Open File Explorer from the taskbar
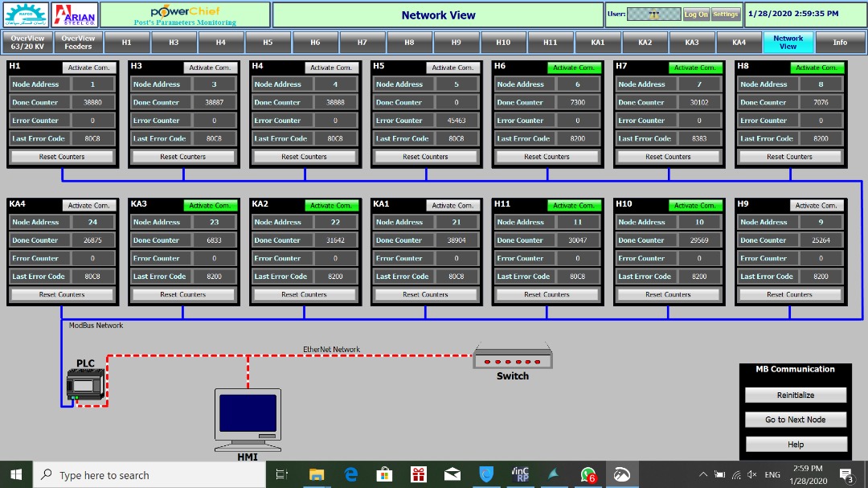 (317, 474)
